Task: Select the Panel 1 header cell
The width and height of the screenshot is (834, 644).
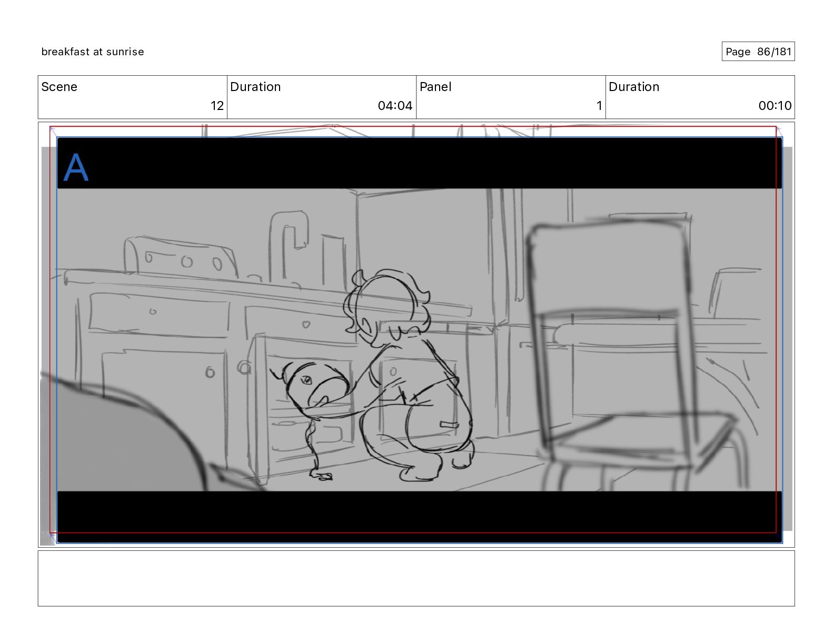Action: pyautogui.click(x=511, y=97)
